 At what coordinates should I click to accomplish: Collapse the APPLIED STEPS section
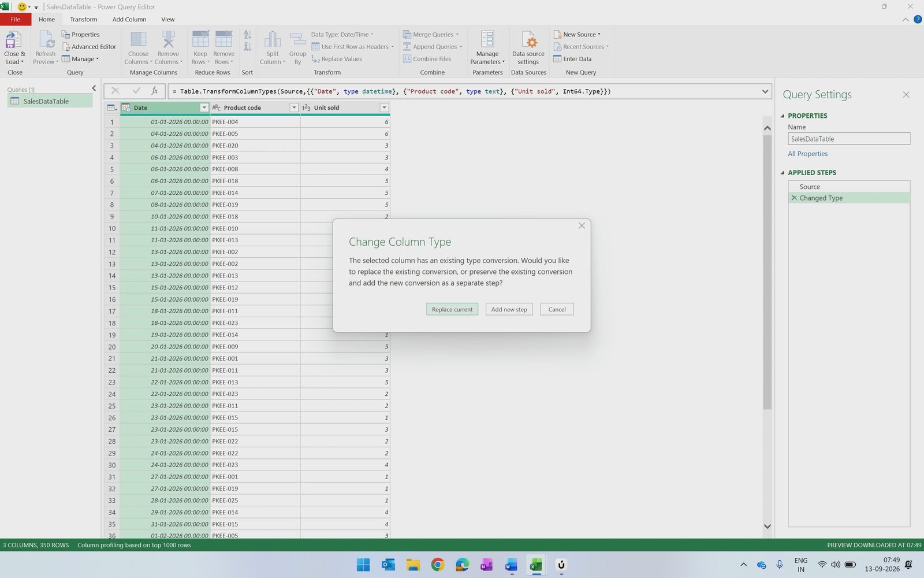[x=783, y=172]
